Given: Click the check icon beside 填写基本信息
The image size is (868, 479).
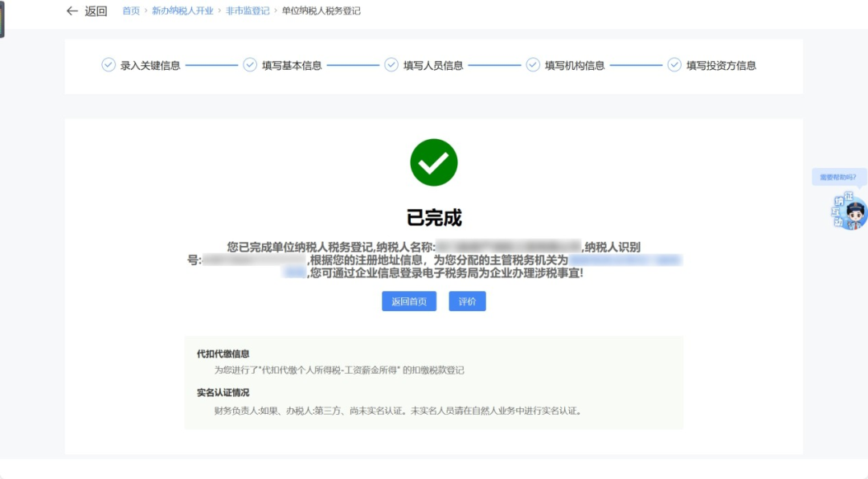Looking at the screenshot, I should (x=250, y=65).
